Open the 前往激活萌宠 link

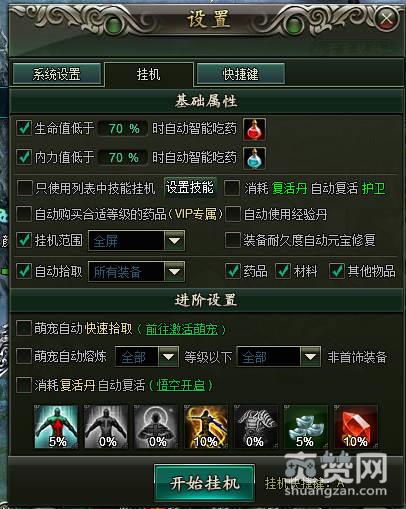182,330
